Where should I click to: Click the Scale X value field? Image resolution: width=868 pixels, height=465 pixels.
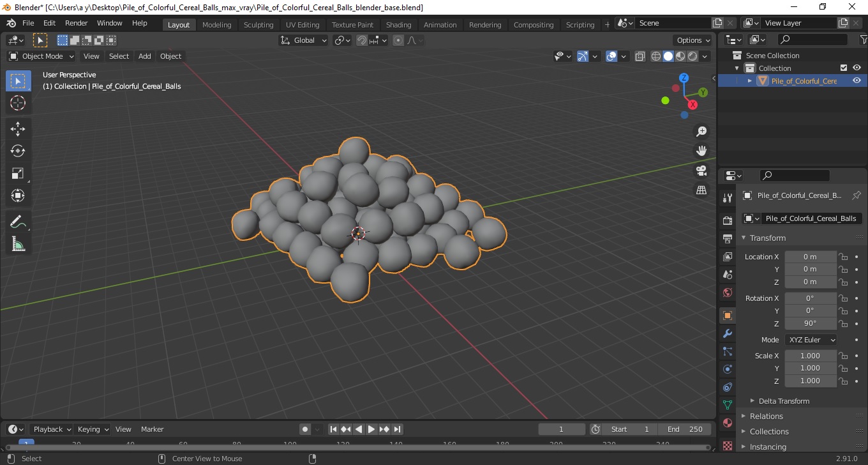click(811, 356)
